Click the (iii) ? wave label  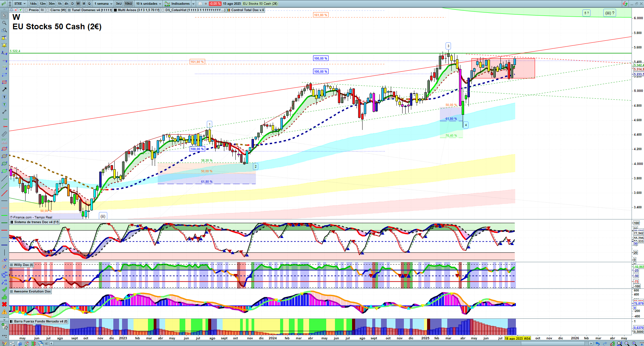(610, 13)
